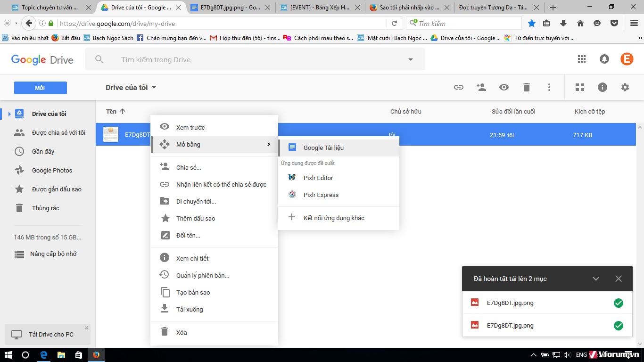Expand the Drive của tôi dropdown
This screenshot has width=644, height=362.
click(x=154, y=88)
